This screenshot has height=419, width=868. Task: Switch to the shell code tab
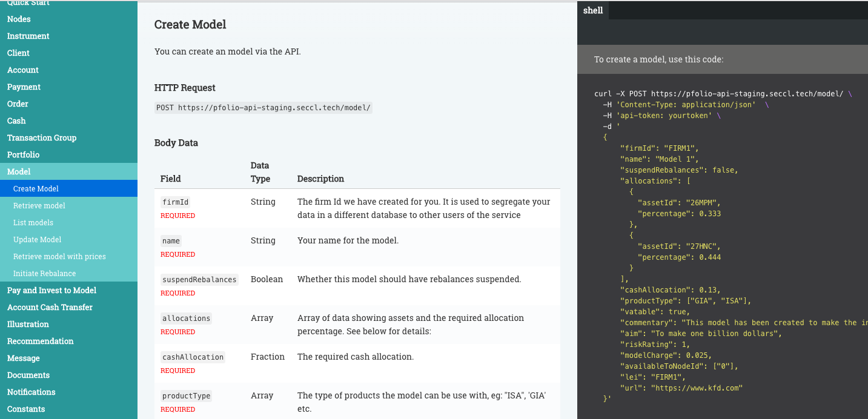[593, 10]
